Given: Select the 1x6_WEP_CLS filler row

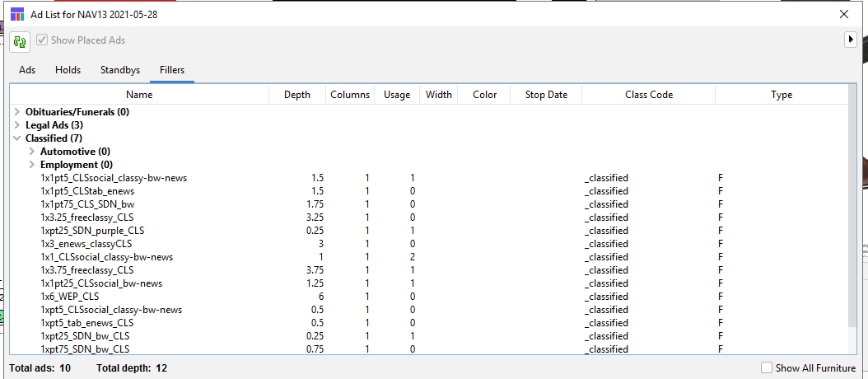Looking at the screenshot, I should [70, 297].
